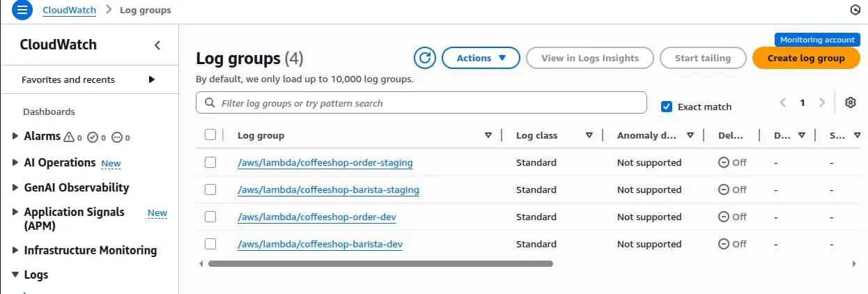Click View in Logs Insights button
This screenshot has height=294, width=868.
tap(590, 58)
